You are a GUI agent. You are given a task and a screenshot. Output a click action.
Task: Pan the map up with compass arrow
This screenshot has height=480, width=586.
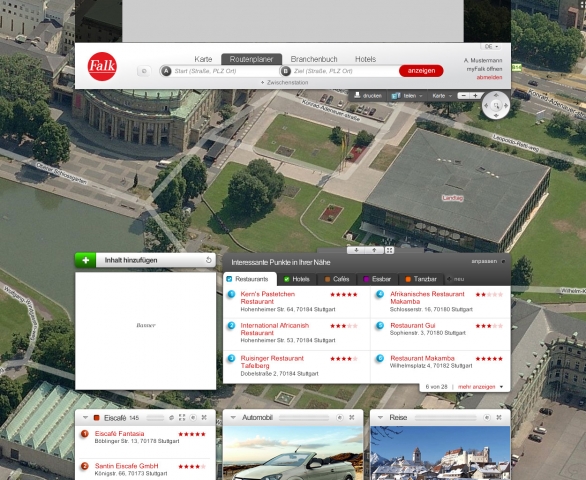click(x=496, y=96)
